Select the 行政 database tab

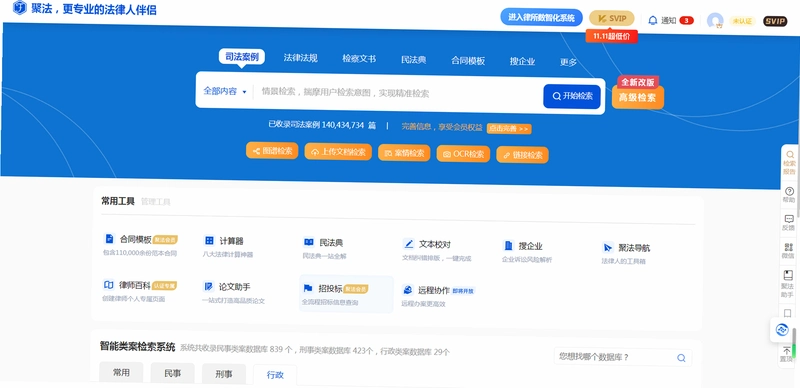click(x=275, y=376)
